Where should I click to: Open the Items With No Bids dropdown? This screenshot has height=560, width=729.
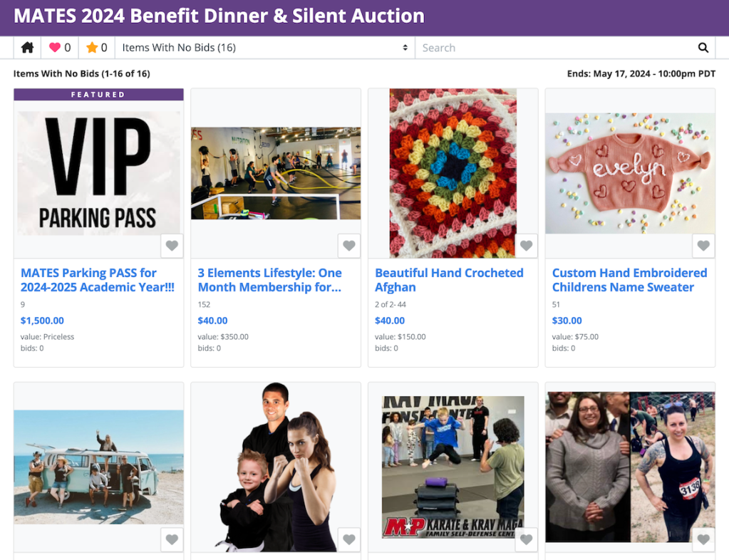pyautogui.click(x=264, y=48)
